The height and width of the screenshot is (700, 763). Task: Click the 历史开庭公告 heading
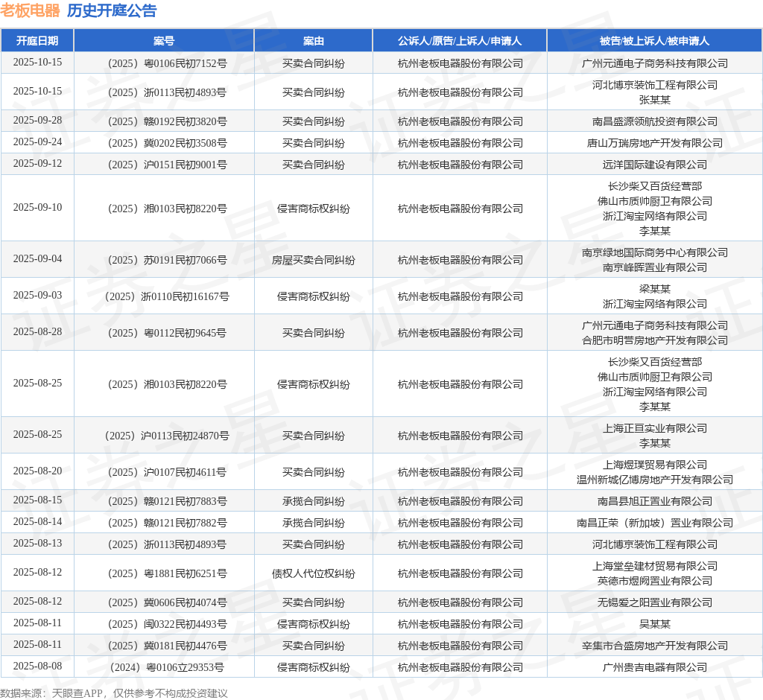(112, 10)
